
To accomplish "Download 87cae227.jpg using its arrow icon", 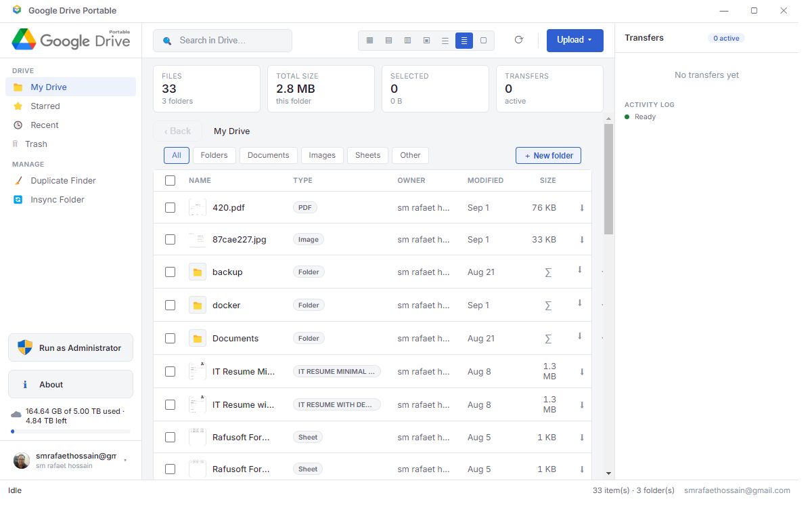I will [x=582, y=240].
